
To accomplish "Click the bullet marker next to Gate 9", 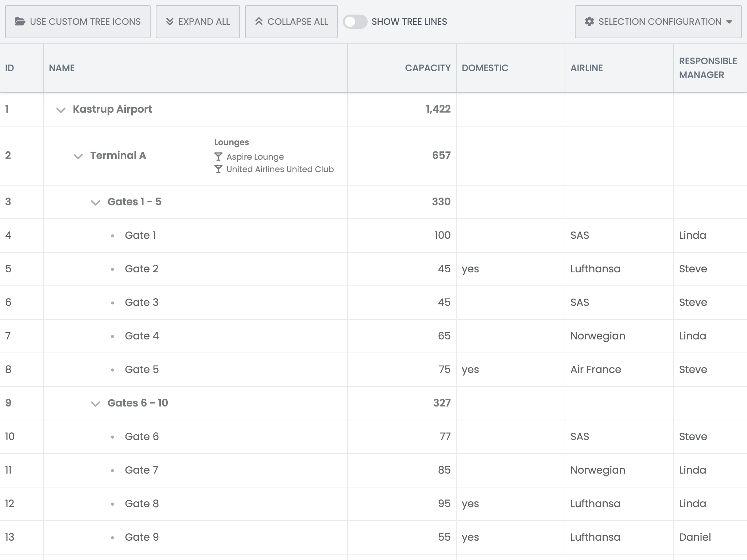I will [x=112, y=538].
